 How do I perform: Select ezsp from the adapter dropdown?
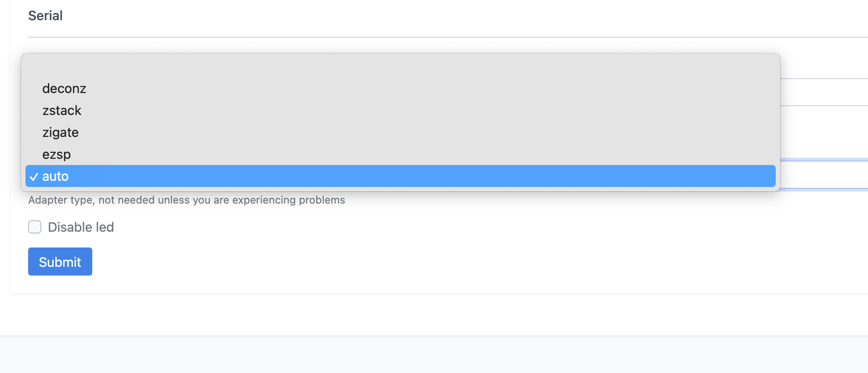[56, 154]
